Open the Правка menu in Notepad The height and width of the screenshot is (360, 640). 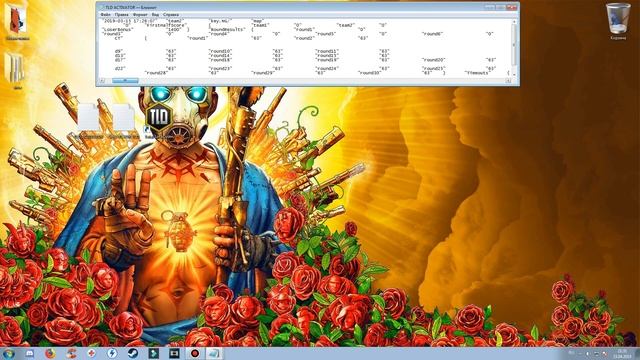pos(122,15)
